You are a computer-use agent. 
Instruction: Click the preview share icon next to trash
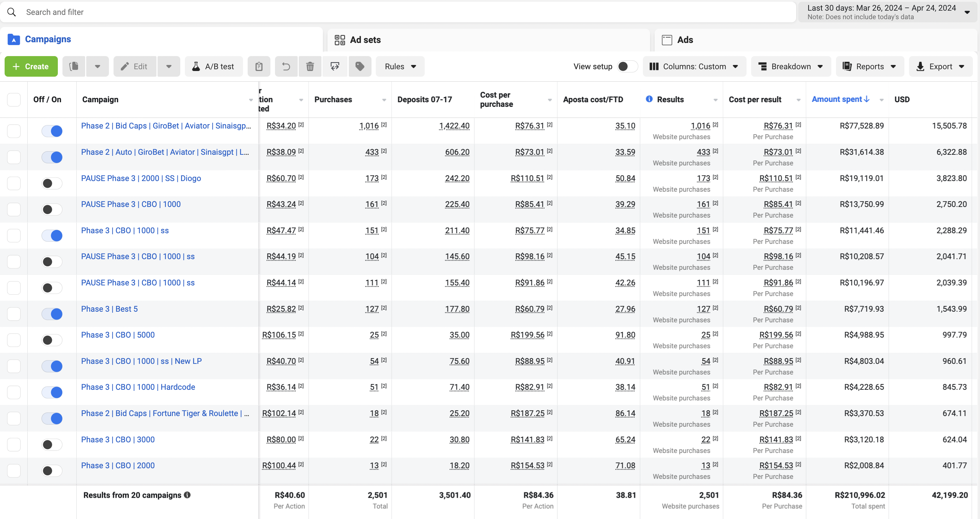tap(335, 67)
